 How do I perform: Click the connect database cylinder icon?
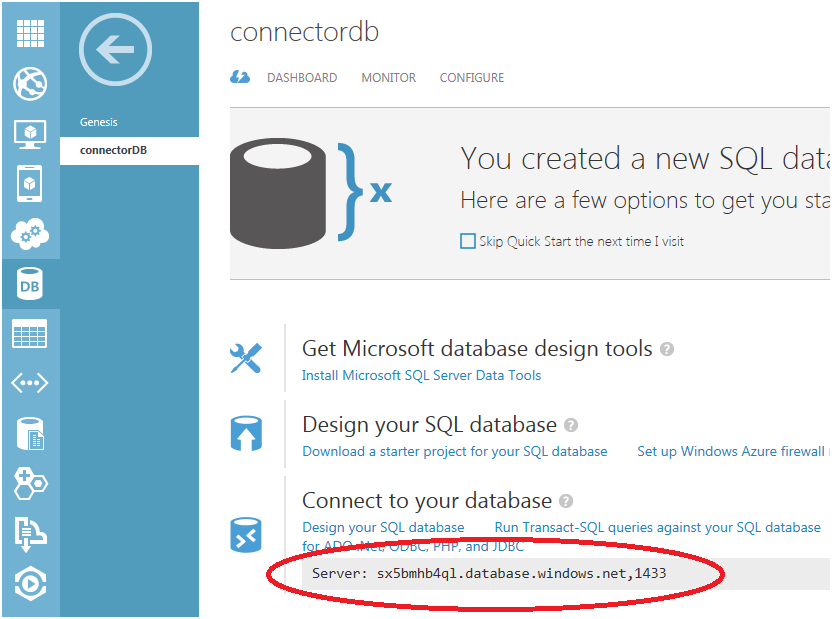coord(246,535)
